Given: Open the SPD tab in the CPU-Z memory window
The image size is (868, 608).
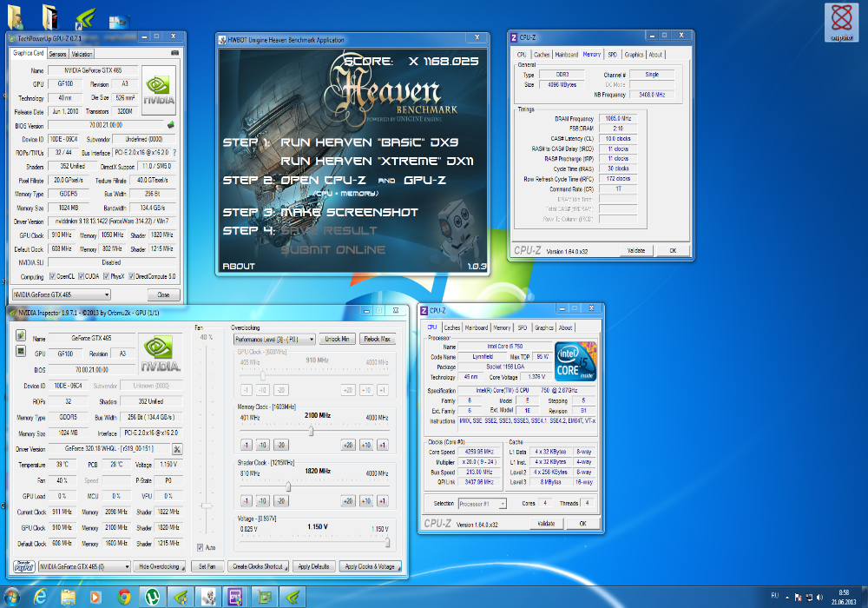Looking at the screenshot, I should point(612,54).
